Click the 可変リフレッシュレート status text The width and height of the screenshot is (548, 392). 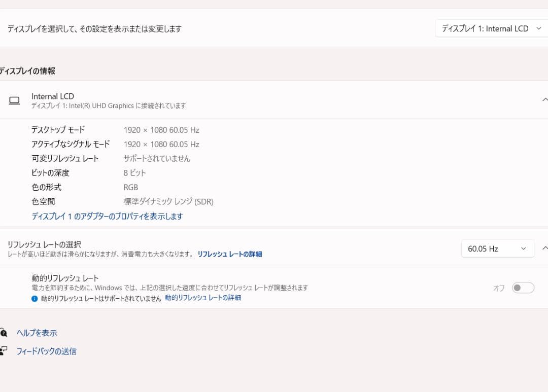pyautogui.click(x=157, y=158)
